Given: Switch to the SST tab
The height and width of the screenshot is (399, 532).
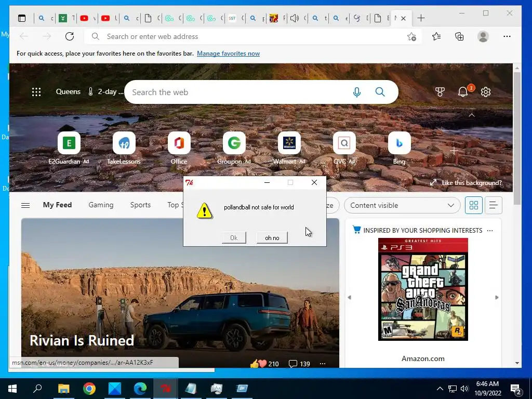Looking at the screenshot, I should click(x=232, y=18).
